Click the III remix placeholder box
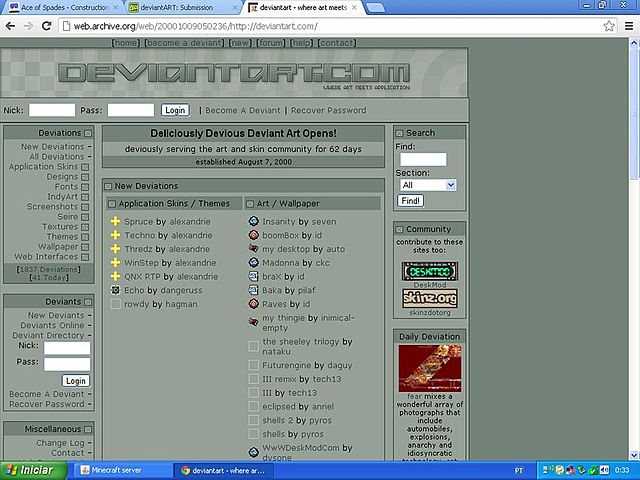Screen dimensions: 640x480 [253, 379]
